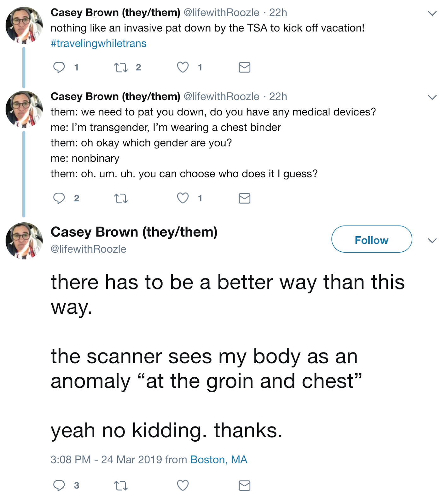Viewport: 447px width, 504px height.
Task: Send first tweet via direct message envelope
Action: click(245, 67)
